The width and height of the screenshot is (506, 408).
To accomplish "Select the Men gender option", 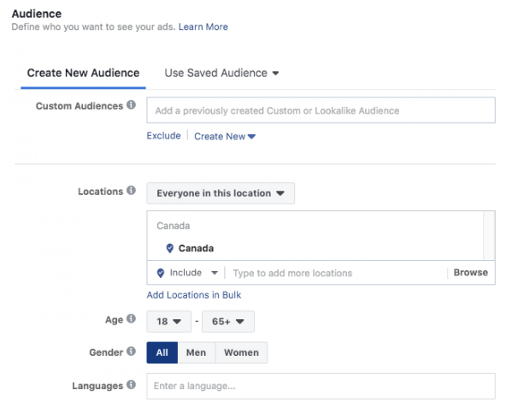I will 196,352.
